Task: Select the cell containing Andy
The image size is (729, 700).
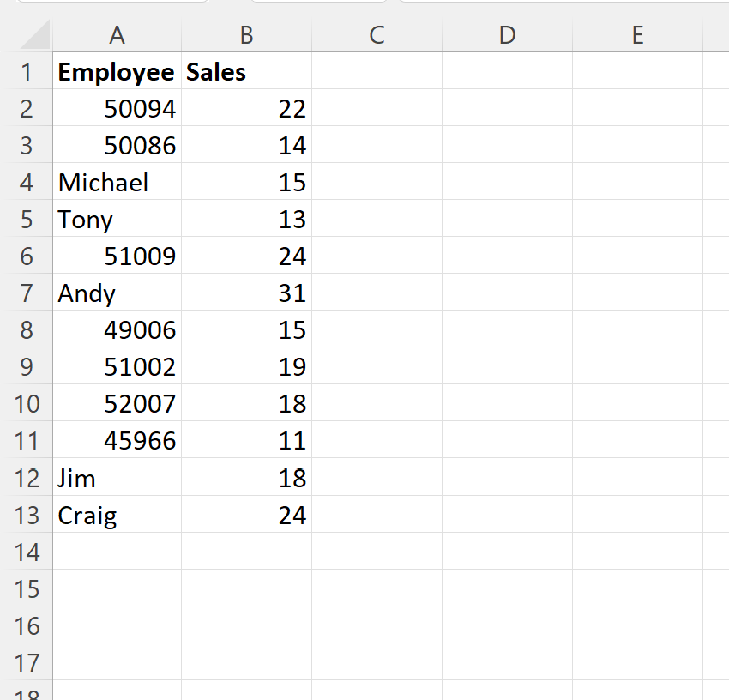Action: (117, 293)
